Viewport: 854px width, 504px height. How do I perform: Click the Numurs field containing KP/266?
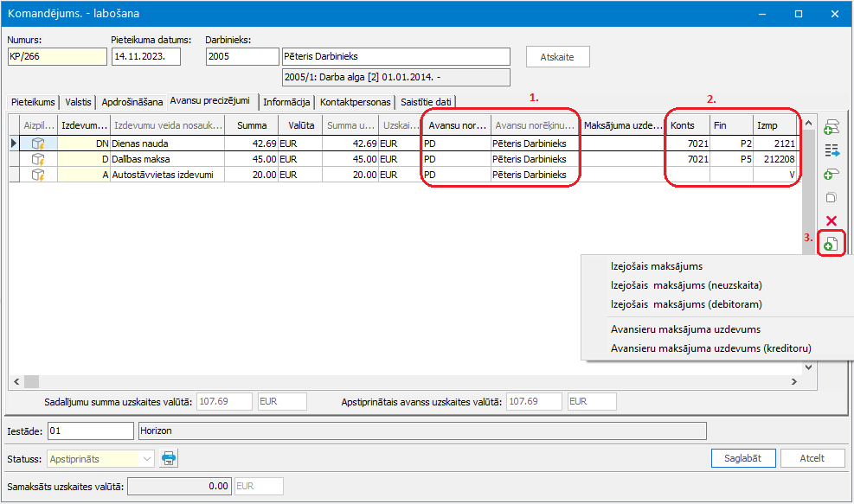tap(57, 56)
